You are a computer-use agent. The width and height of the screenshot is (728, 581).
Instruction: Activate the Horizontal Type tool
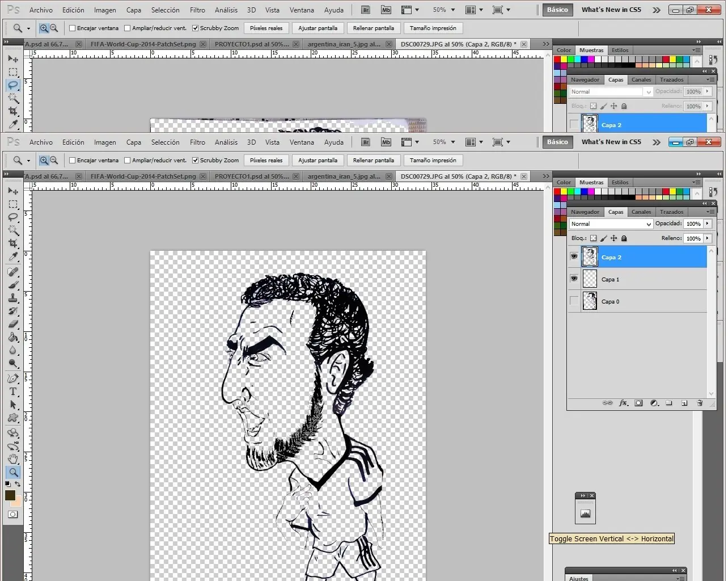[13, 392]
